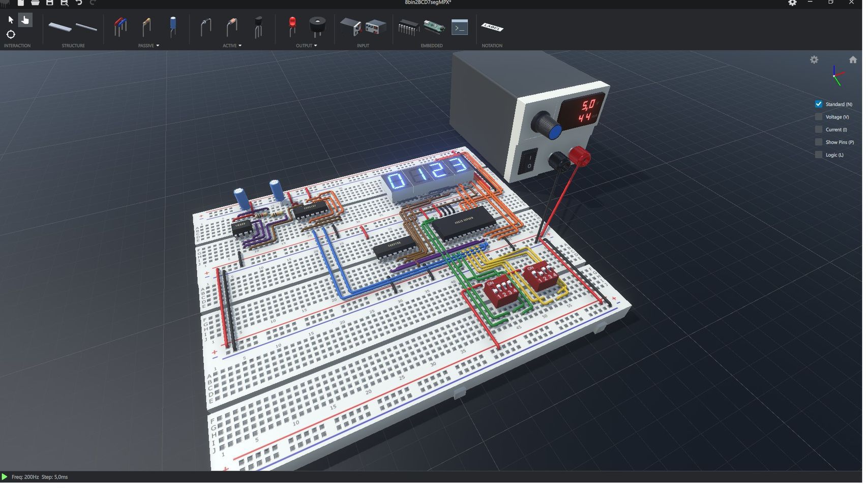Image resolution: width=868 pixels, height=488 pixels.
Task: Pick the thin wire rail structure component
Action: [x=86, y=27]
